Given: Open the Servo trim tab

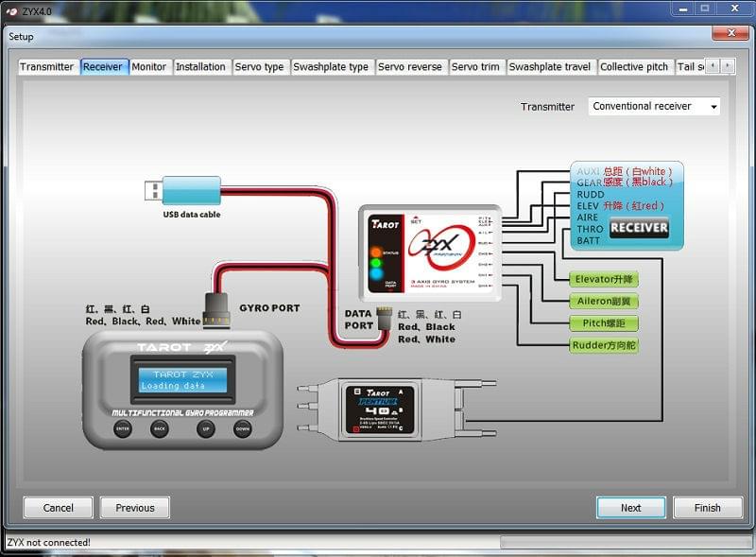Looking at the screenshot, I should point(475,66).
